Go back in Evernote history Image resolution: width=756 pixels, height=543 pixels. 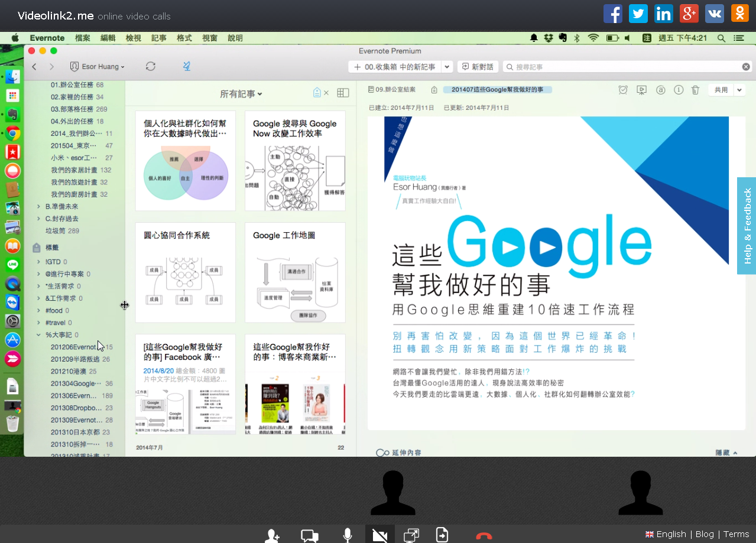[34, 67]
